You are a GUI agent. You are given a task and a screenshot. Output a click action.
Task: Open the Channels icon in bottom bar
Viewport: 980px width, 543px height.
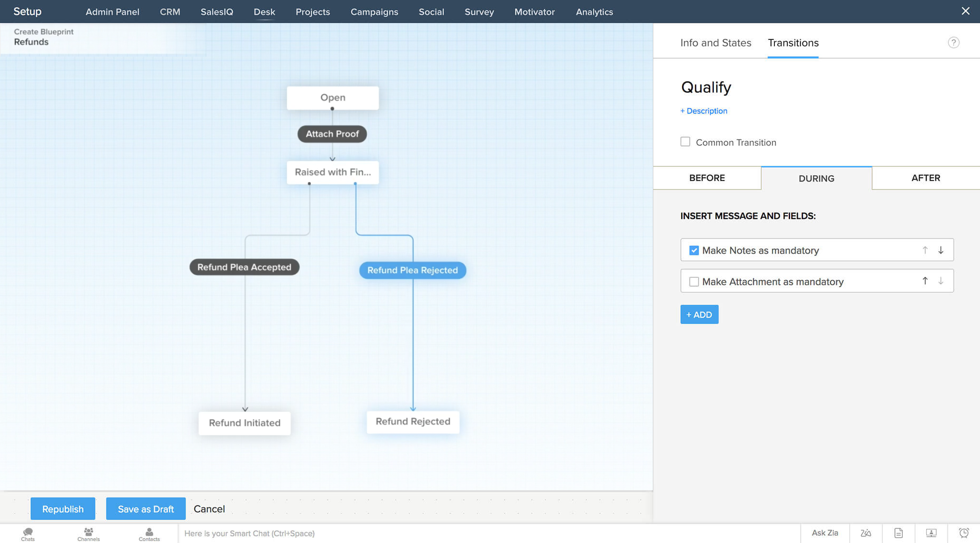coord(88,533)
